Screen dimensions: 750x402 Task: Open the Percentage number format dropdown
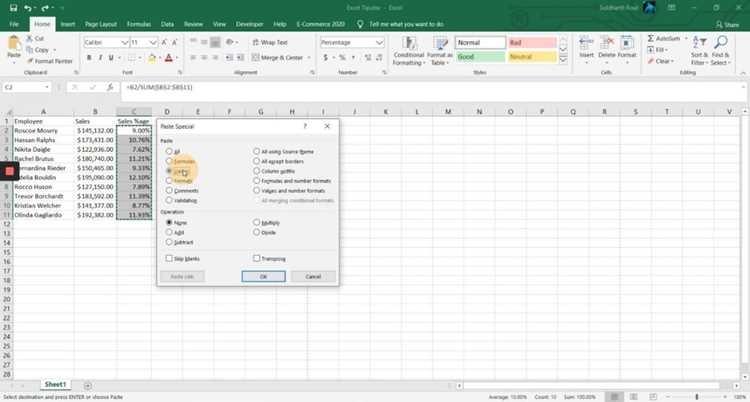380,43
